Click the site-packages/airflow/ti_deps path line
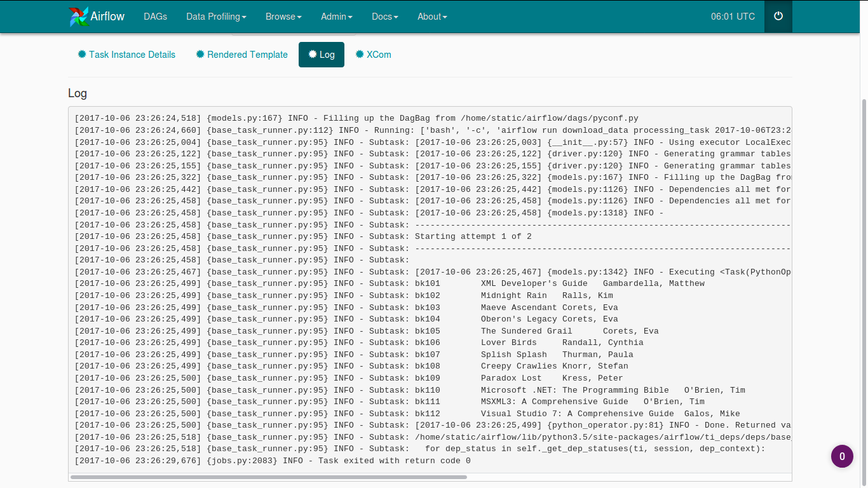The width and height of the screenshot is (868, 488). 433,437
